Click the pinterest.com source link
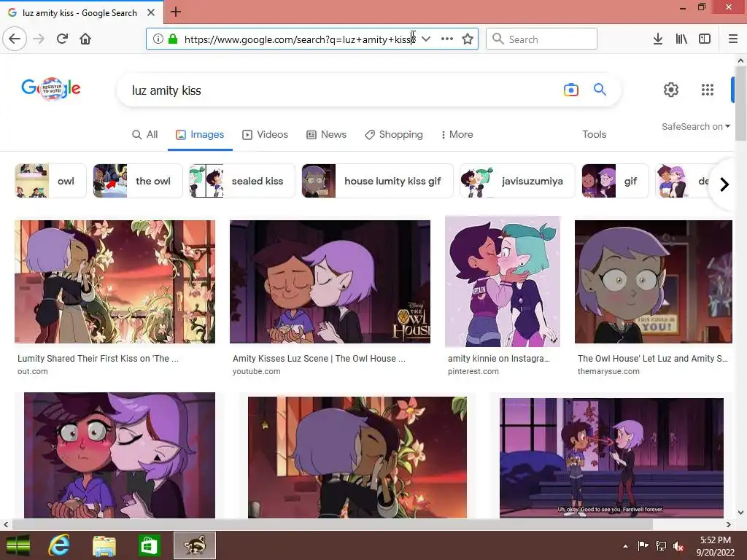 pyautogui.click(x=473, y=371)
